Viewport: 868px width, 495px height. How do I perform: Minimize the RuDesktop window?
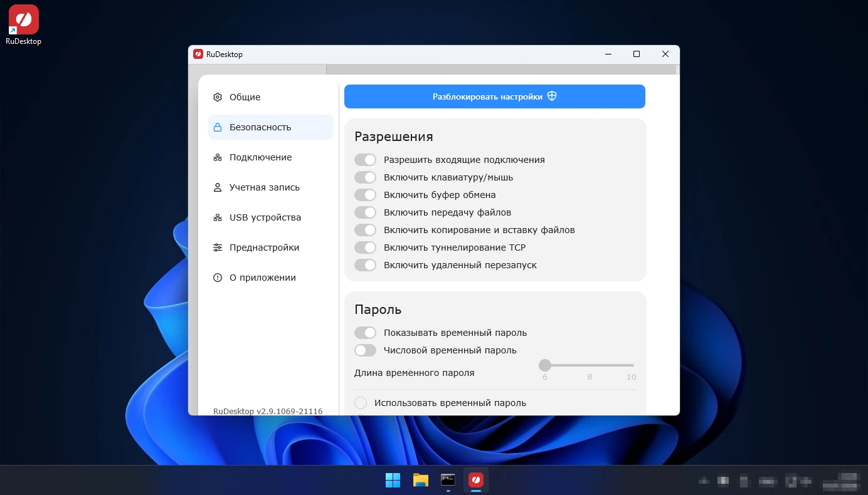point(608,55)
